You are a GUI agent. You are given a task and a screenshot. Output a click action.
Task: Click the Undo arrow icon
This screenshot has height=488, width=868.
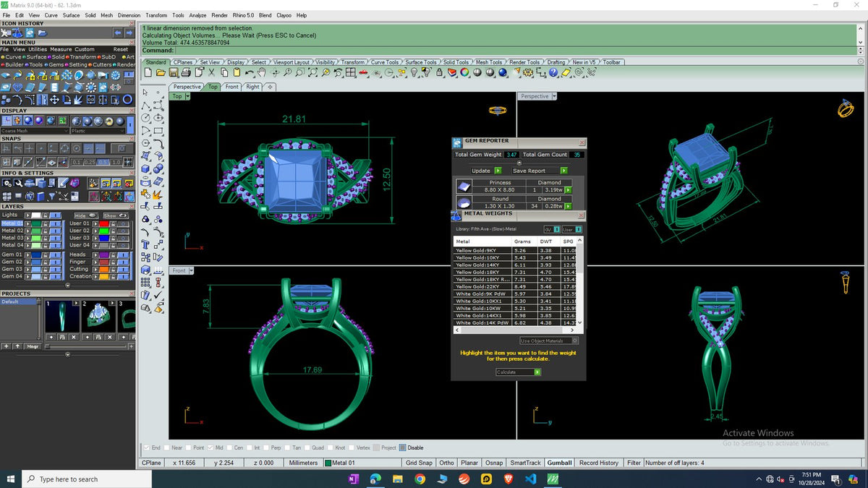(249, 72)
